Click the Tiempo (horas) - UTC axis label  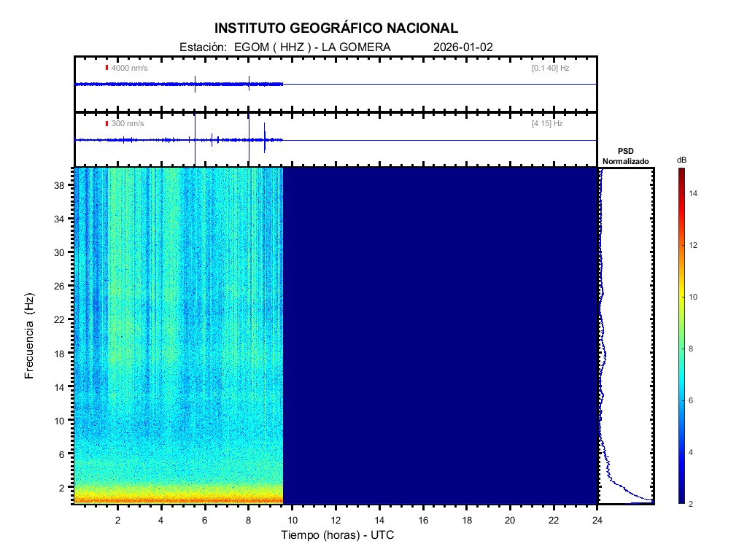pos(338,535)
